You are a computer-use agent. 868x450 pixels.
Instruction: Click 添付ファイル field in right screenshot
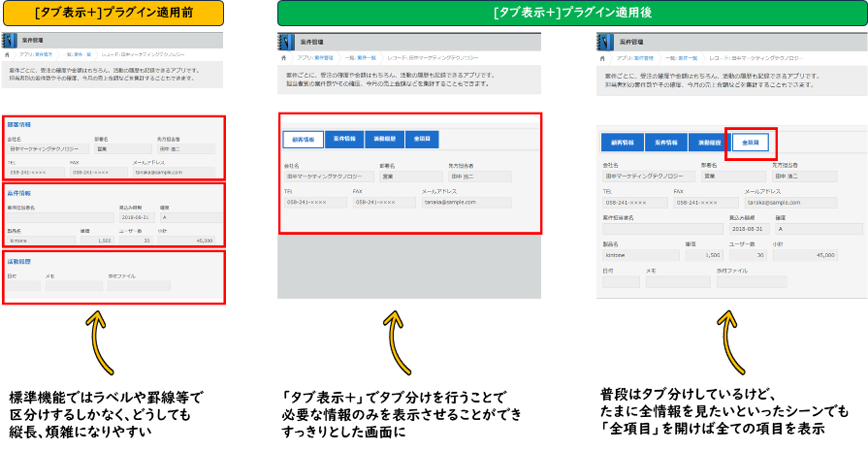click(x=752, y=281)
